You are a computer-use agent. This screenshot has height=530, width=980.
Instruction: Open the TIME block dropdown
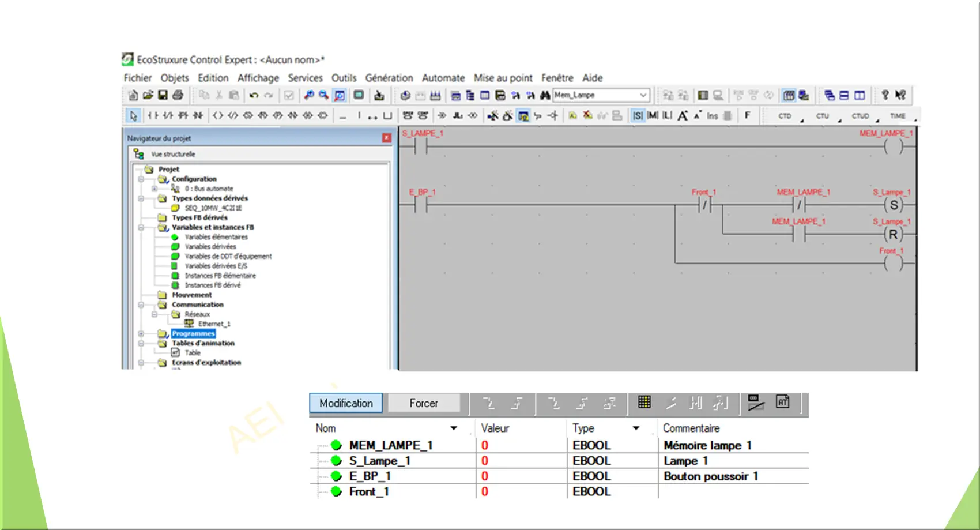click(915, 119)
